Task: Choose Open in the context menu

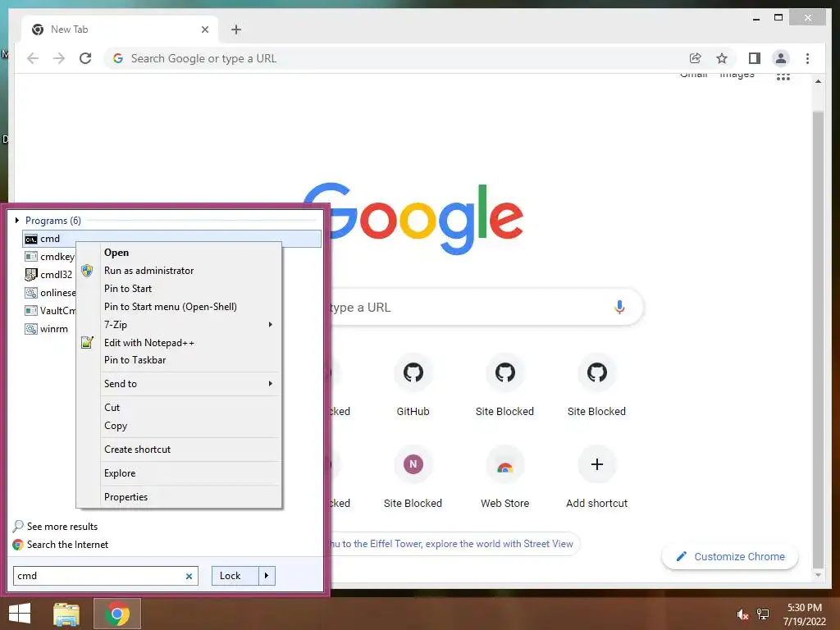Action: pyautogui.click(x=189, y=253)
